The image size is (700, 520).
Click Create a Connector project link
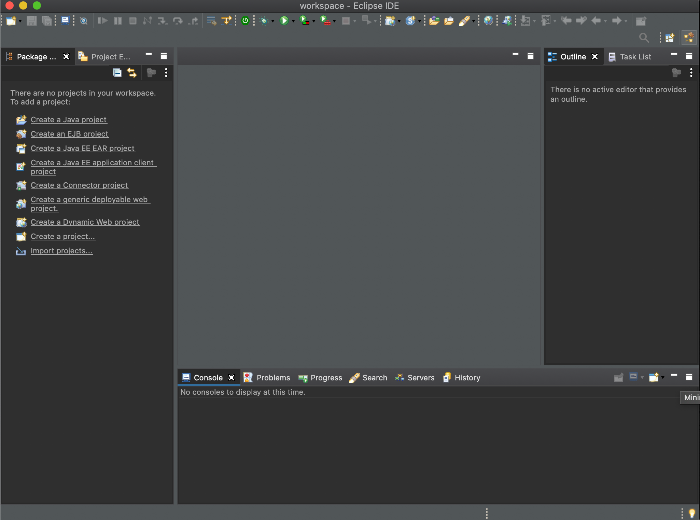click(79, 185)
